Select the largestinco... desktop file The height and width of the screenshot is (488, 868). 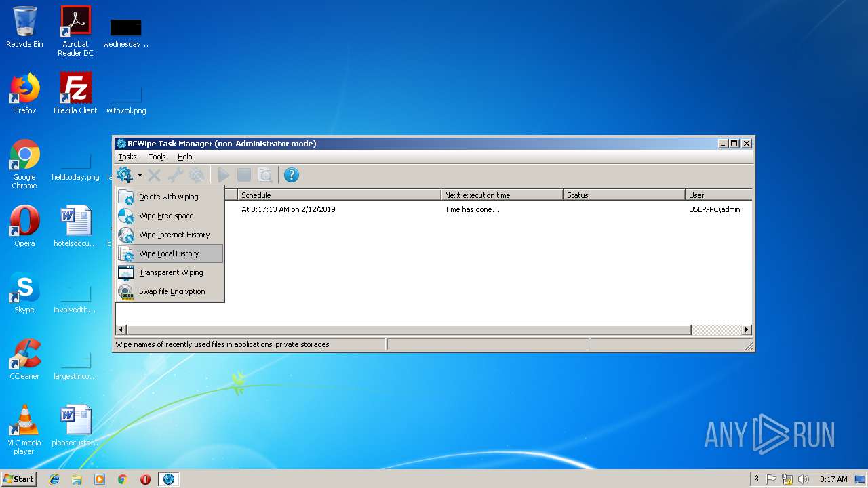click(75, 363)
